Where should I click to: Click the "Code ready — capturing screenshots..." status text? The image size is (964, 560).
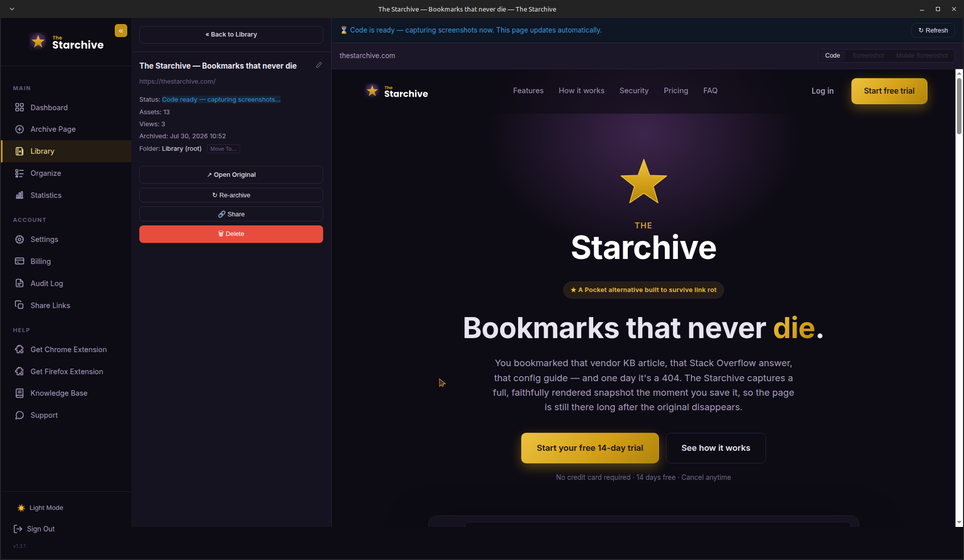pos(221,100)
